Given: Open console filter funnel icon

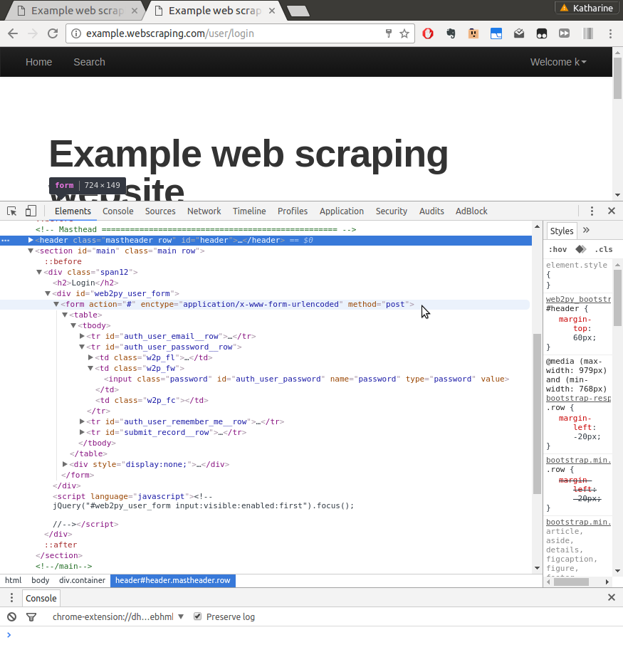Looking at the screenshot, I should click(31, 616).
